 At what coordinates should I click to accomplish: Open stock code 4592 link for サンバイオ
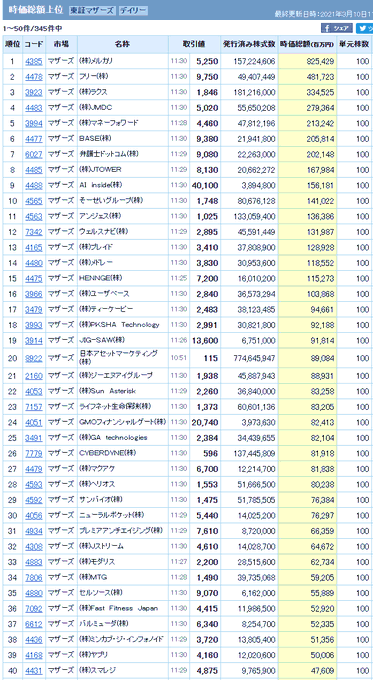[x=33, y=500]
